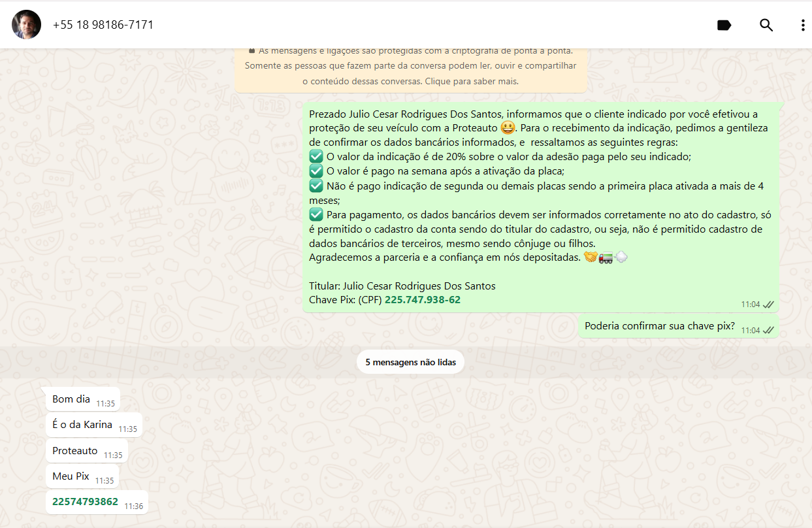
Task: Click check mark beside "Não é pago indicação"
Action: tap(316, 186)
